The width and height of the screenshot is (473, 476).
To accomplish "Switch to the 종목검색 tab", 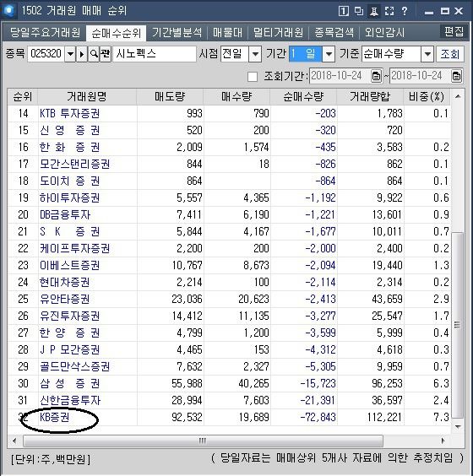I will pos(334,32).
